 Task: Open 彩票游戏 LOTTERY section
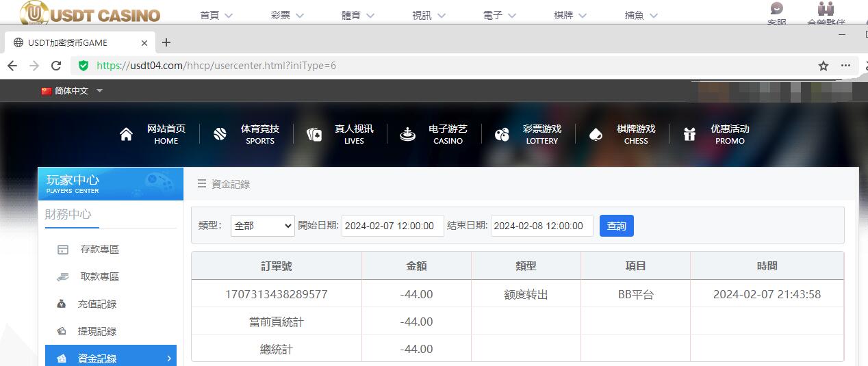click(542, 134)
